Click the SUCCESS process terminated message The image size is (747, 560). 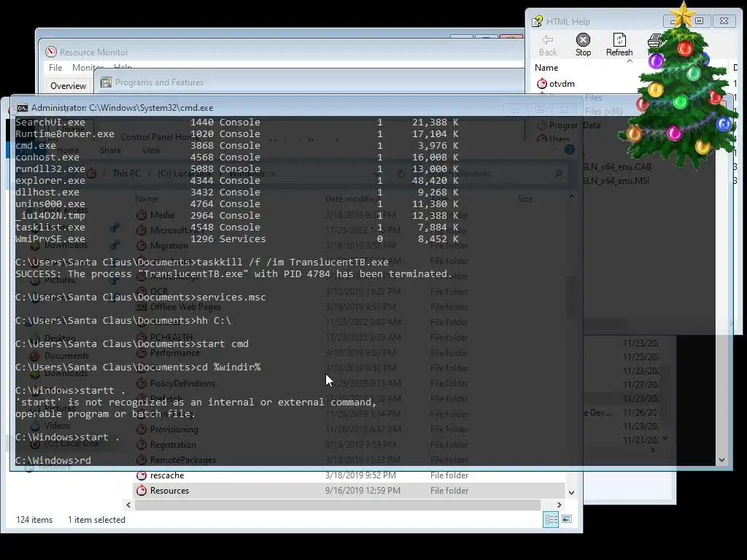pos(234,274)
